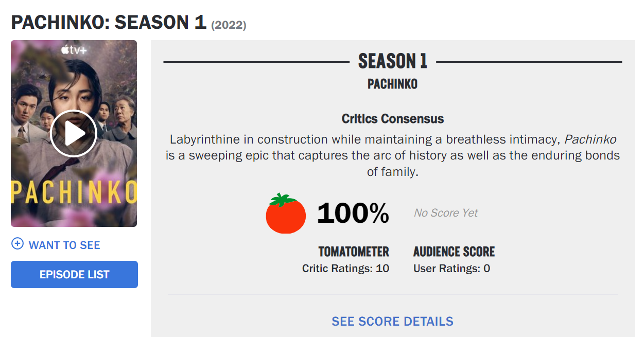This screenshot has width=644, height=337.
Task: Click the PACHINKO series name under Season 1
Action: coord(392,84)
